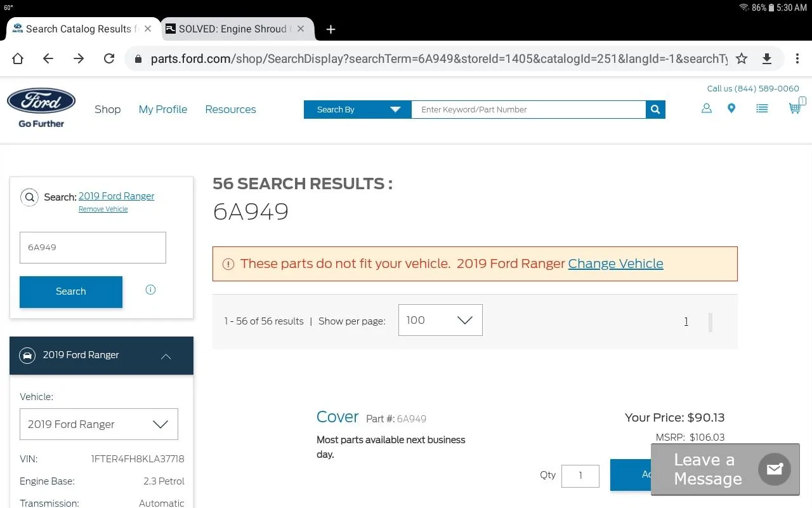The image size is (812, 508).
Task: Open a new browser tab
Action: point(331,29)
